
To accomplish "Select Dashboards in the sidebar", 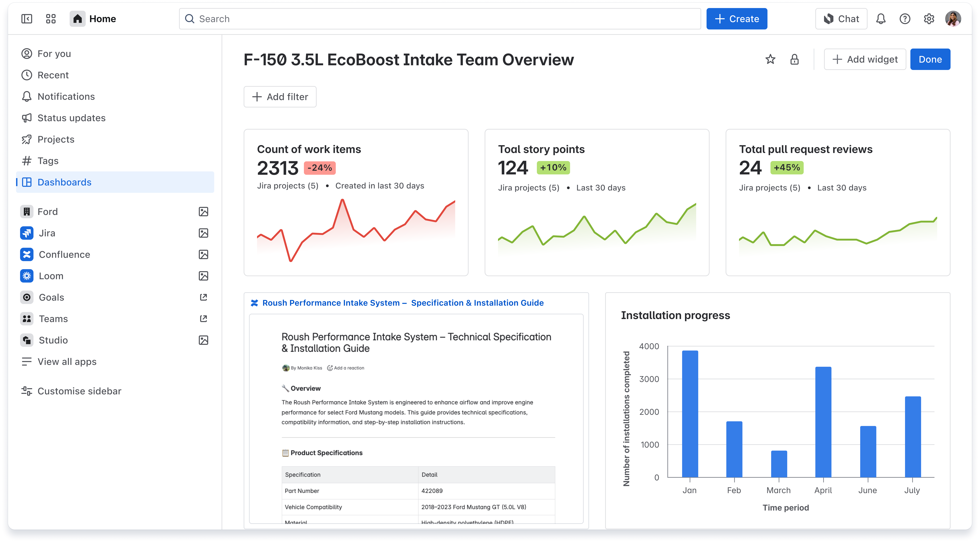I will [64, 182].
